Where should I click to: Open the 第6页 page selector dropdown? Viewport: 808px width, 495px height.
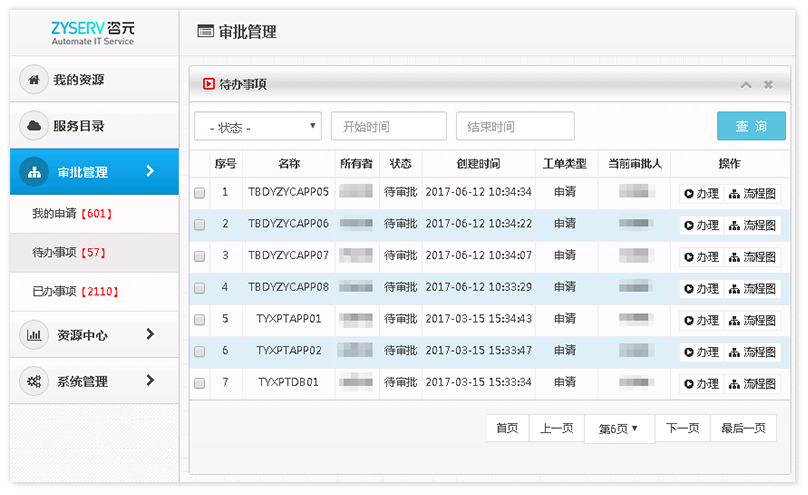[x=619, y=429]
